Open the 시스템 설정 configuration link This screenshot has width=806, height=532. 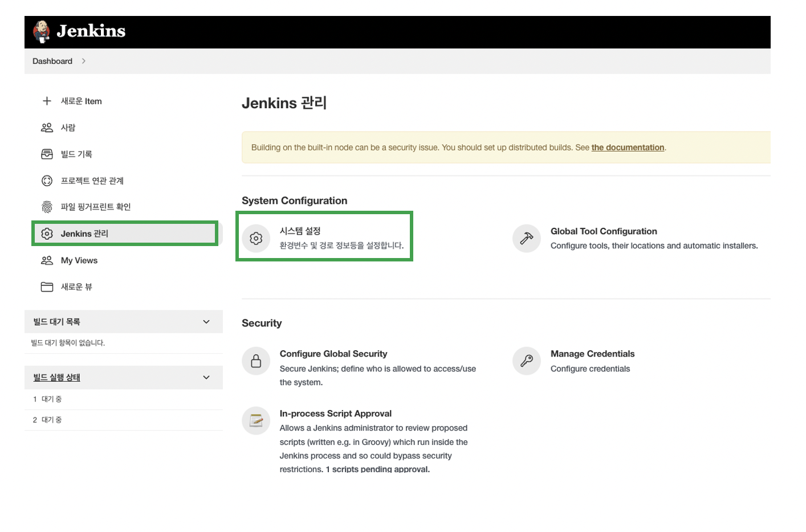tap(300, 231)
